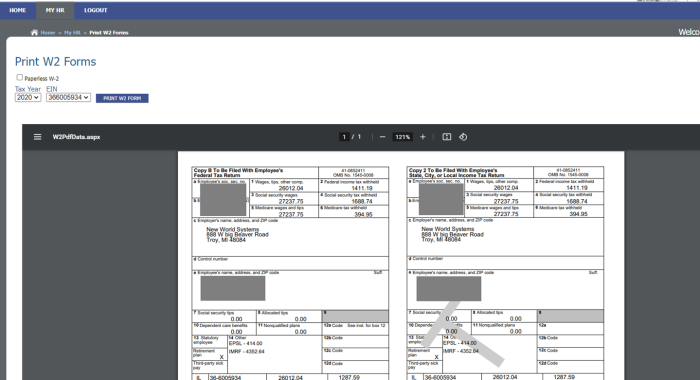Click the W2PdfData.aspx document title

coord(76,137)
